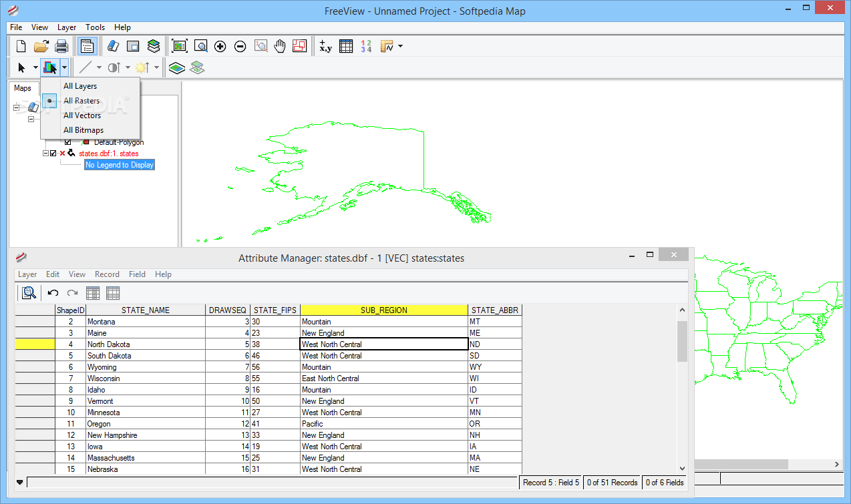Viewport: 851px width, 504px height.
Task: Select the arrow pointer tool
Action: 21,67
